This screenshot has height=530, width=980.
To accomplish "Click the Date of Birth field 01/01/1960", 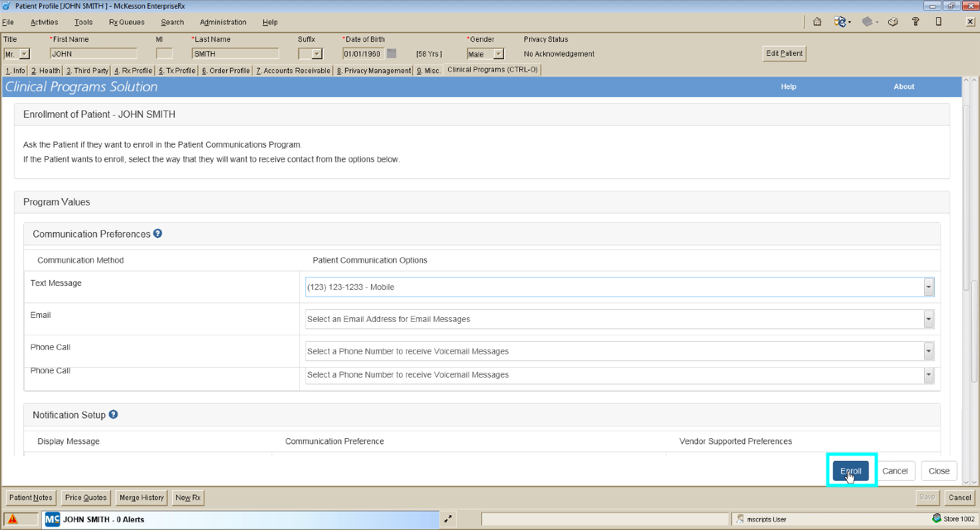I will click(x=363, y=54).
